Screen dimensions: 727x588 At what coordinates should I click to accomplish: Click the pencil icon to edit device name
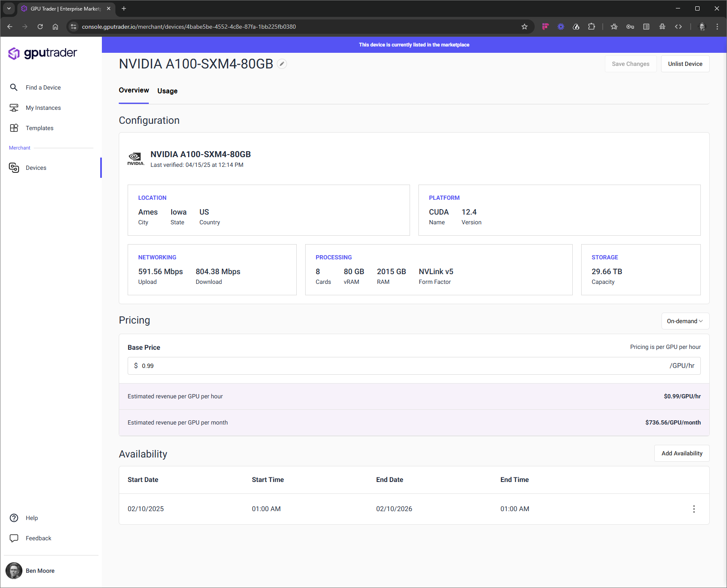pyautogui.click(x=282, y=64)
